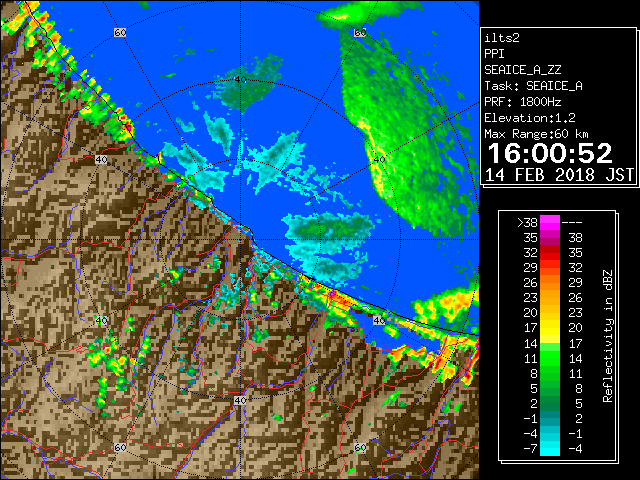The image size is (640, 480).
Task: Click the orange 26 dBZ legend swatch
Action: tap(550, 282)
